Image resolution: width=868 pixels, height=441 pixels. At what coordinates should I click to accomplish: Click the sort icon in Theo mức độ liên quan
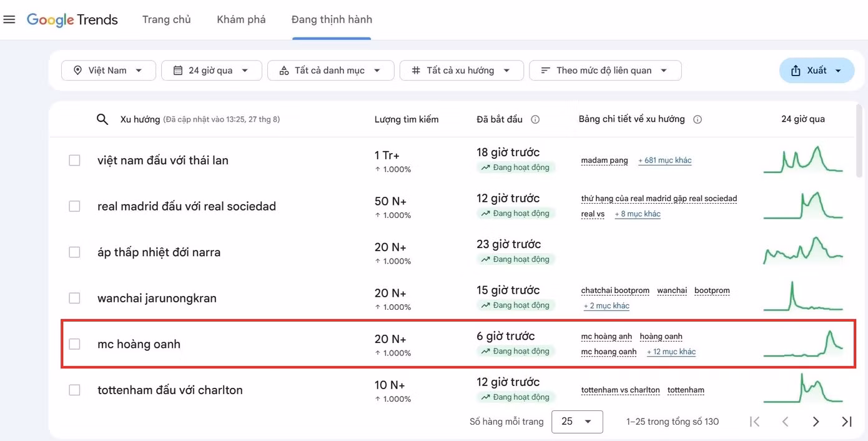(x=546, y=71)
